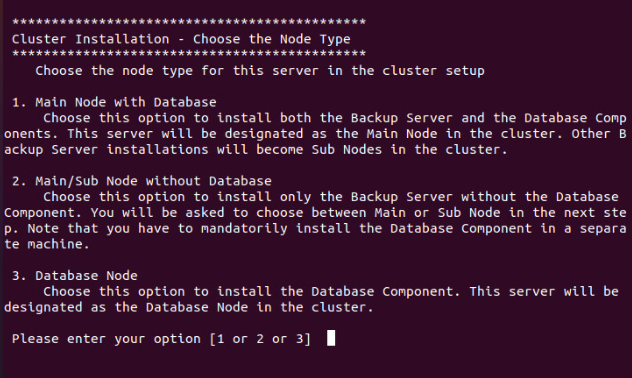Image resolution: width=632 pixels, height=378 pixels.
Task: Click the empty terminal area below the prompt
Action: (316, 363)
